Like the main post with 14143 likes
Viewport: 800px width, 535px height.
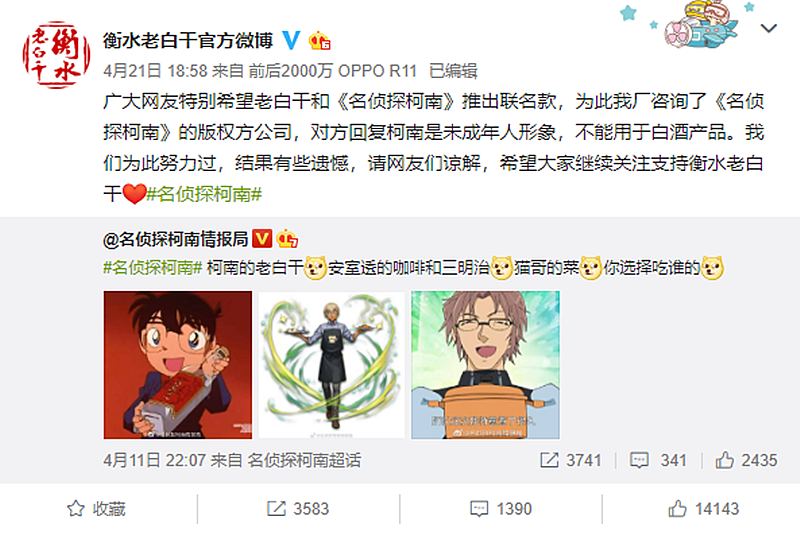[703, 508]
